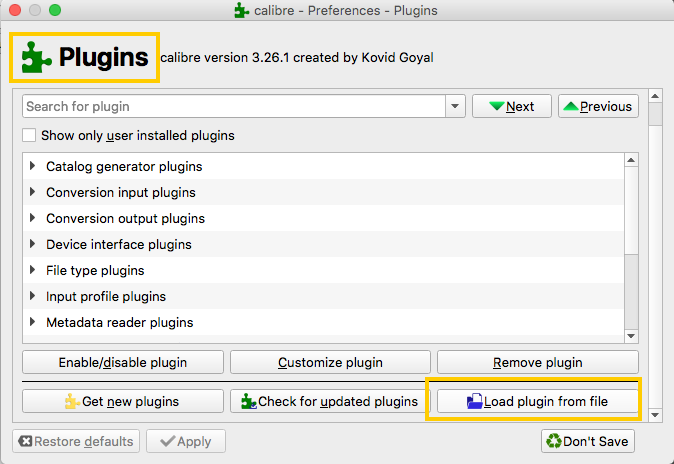Click plugin list scroll up arrow
The width and height of the screenshot is (674, 464).
pos(631,160)
